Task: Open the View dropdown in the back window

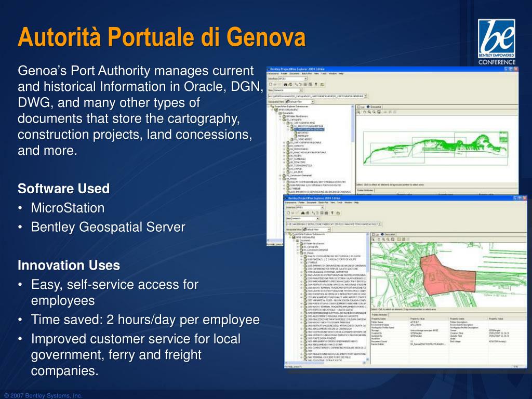Action: [288, 90]
